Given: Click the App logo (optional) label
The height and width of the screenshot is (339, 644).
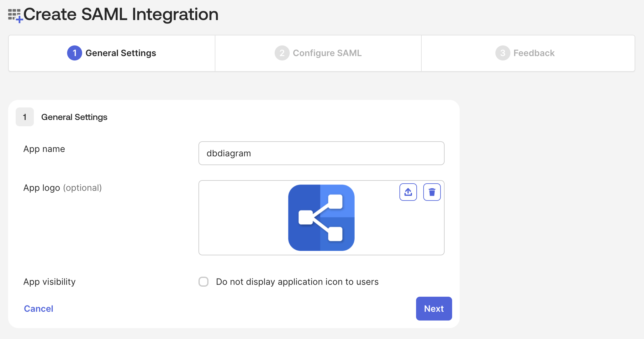Looking at the screenshot, I should [62, 188].
